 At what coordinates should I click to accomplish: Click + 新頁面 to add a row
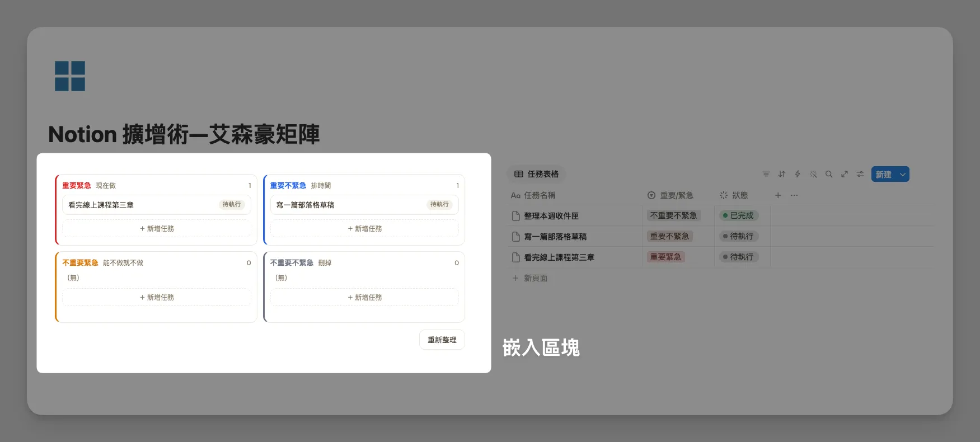click(x=530, y=278)
